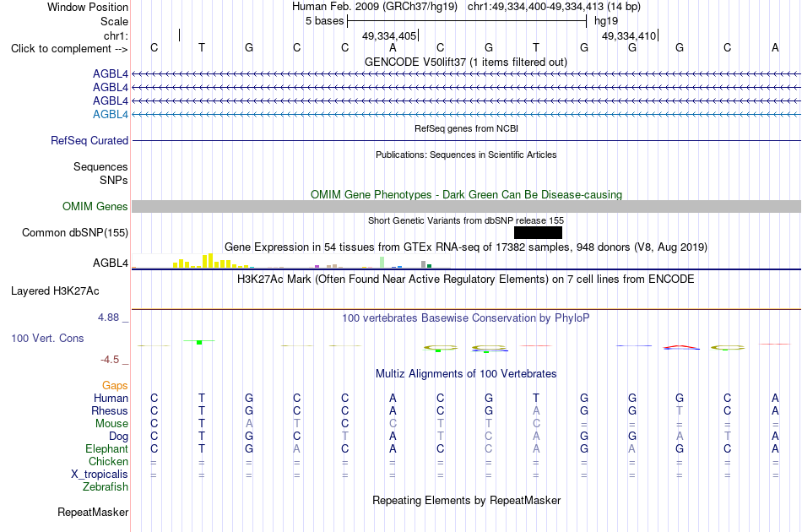Click '100 vertebrates Basewise Conservation by PhyloP' title
Viewport: 802px width, 532px height.
[x=466, y=318]
